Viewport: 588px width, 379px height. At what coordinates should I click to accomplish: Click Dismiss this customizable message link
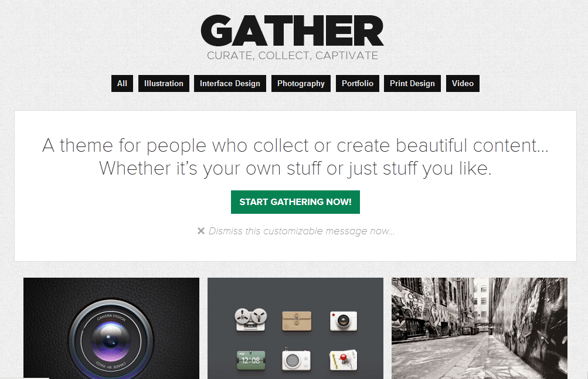click(301, 231)
